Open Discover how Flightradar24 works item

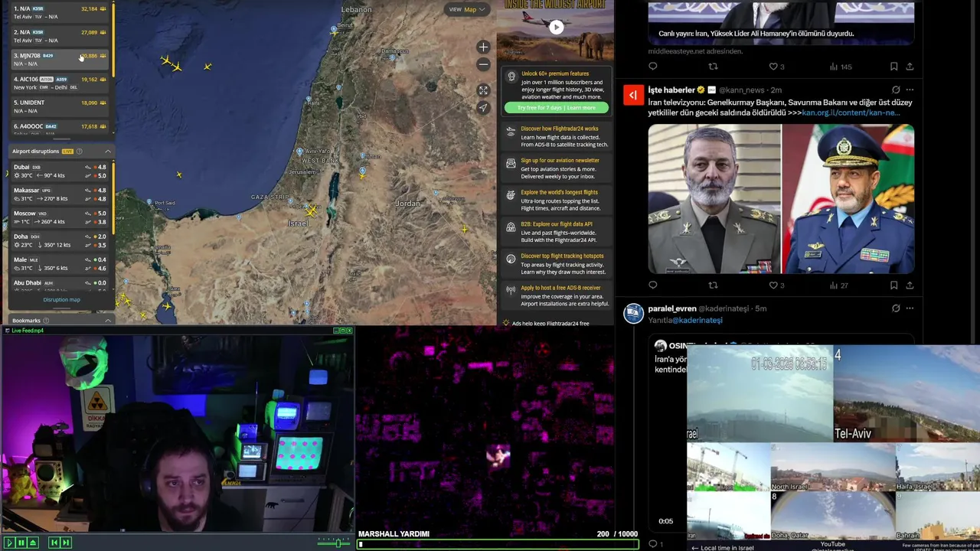pyautogui.click(x=557, y=136)
